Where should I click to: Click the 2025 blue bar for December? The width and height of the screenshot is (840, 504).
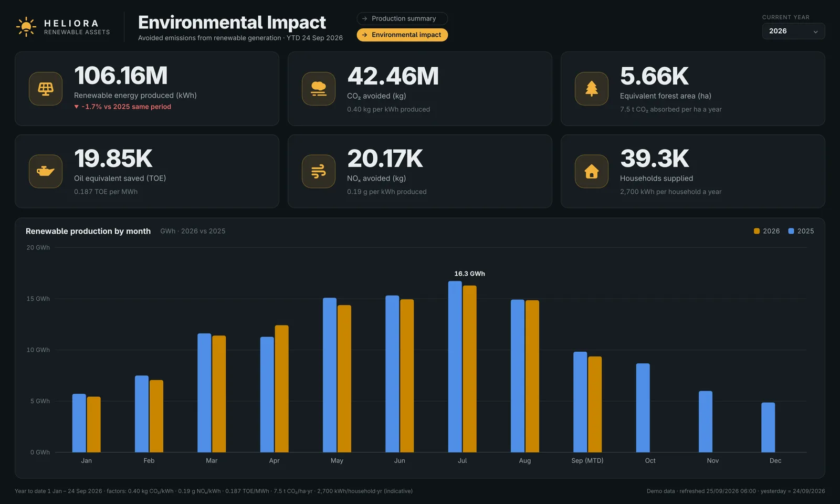(768, 427)
